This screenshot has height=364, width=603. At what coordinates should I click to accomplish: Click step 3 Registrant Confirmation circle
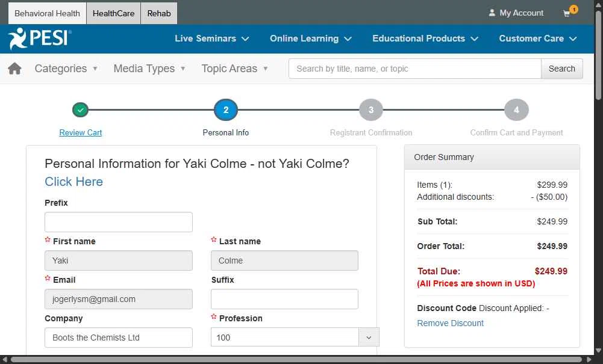coord(370,110)
